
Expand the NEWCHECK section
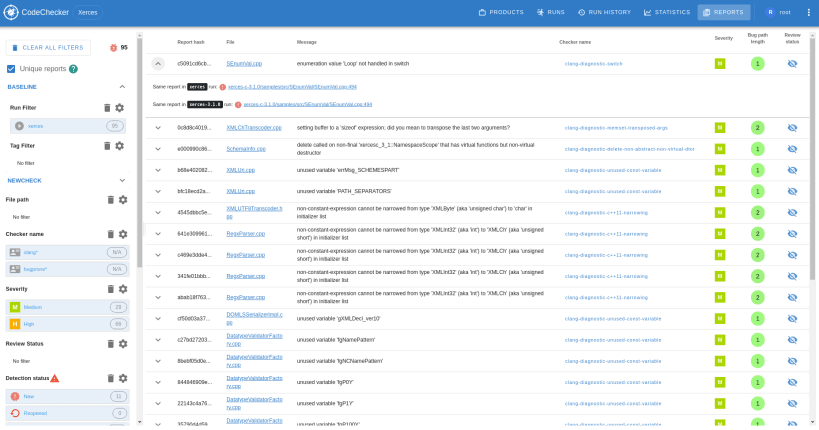[x=122, y=180]
